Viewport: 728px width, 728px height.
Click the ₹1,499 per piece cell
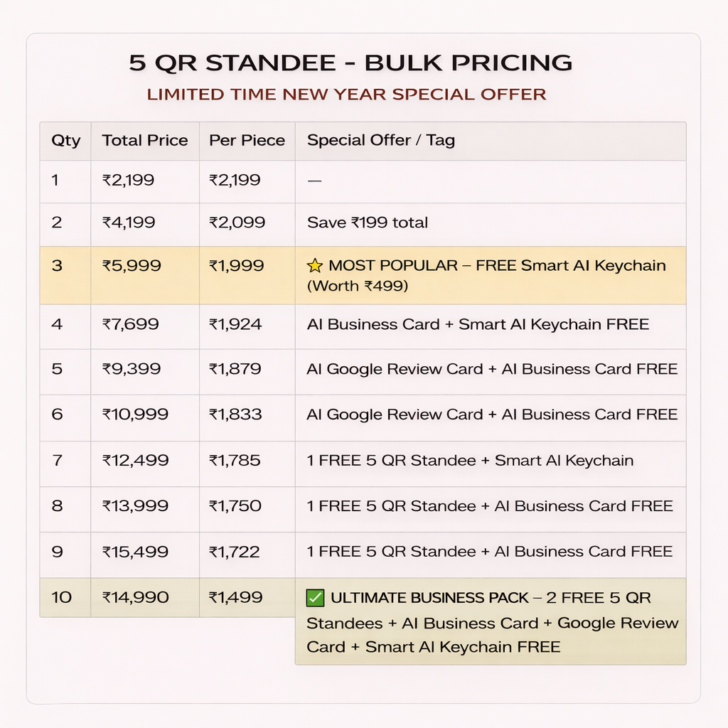coord(236,597)
